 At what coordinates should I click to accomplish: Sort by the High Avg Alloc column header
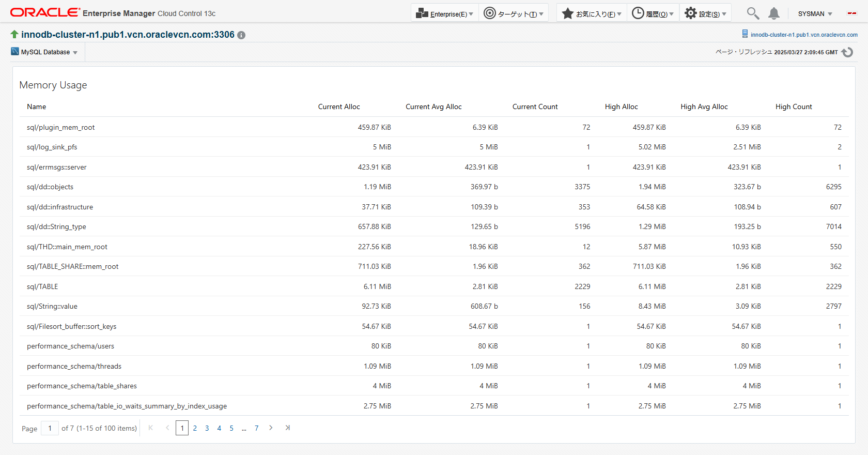704,107
